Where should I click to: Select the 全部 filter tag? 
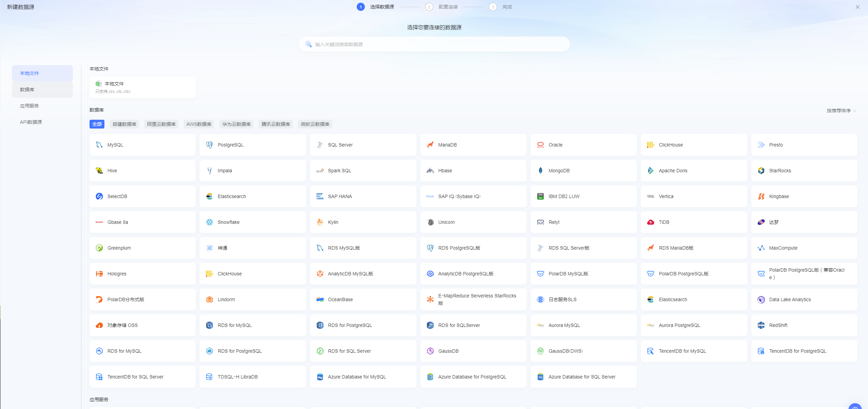pyautogui.click(x=97, y=124)
